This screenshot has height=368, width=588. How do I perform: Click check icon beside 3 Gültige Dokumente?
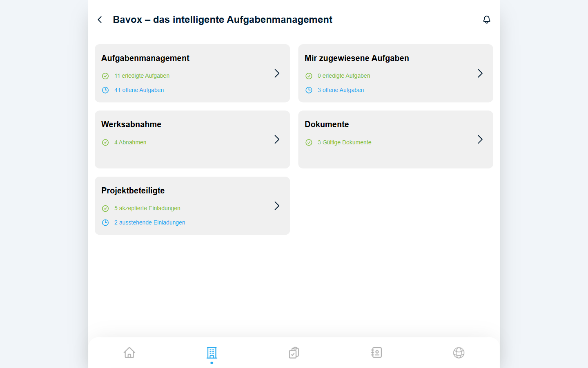coord(309,142)
